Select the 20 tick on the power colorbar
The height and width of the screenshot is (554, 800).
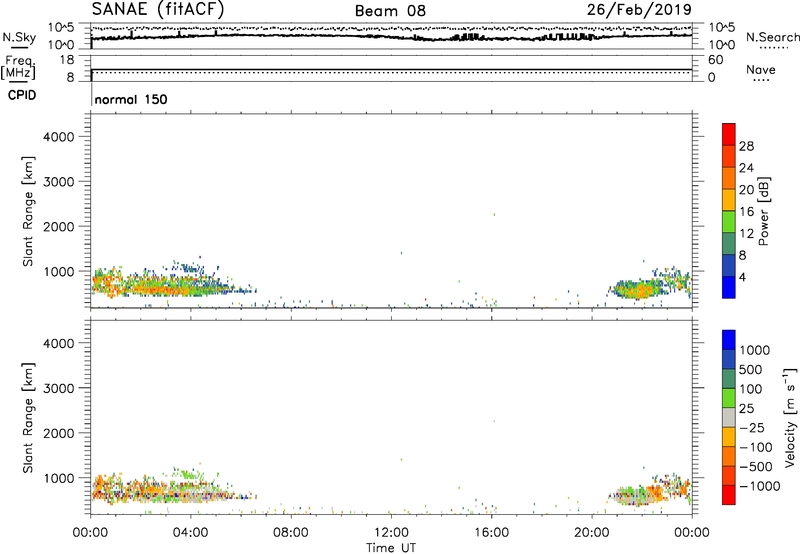(x=746, y=190)
